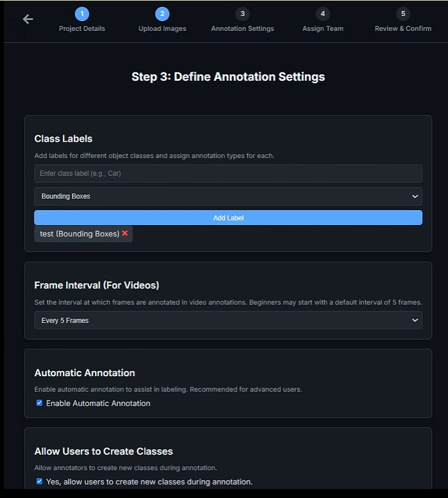Toggle Enable Automatic Annotation checkbox
The height and width of the screenshot is (498, 448).
tap(39, 403)
